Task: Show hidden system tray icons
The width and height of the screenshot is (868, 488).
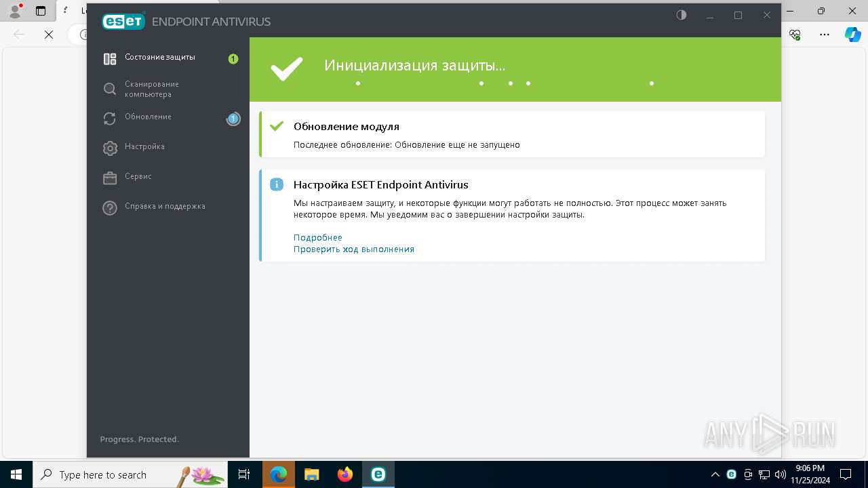Action: click(715, 474)
